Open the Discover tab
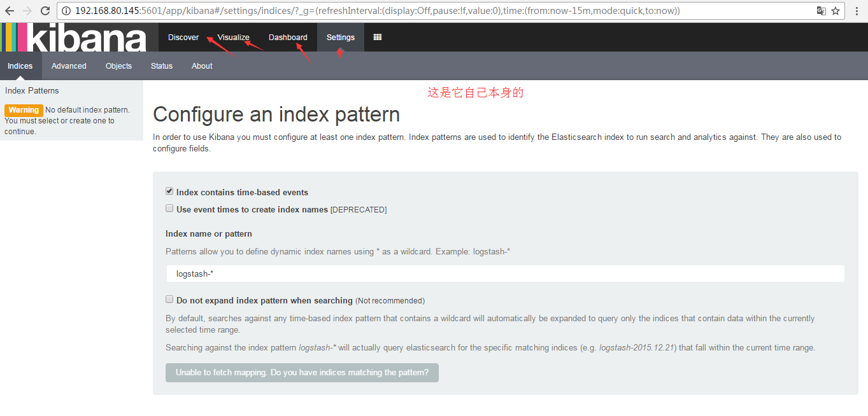This screenshot has width=868, height=416. click(x=183, y=38)
